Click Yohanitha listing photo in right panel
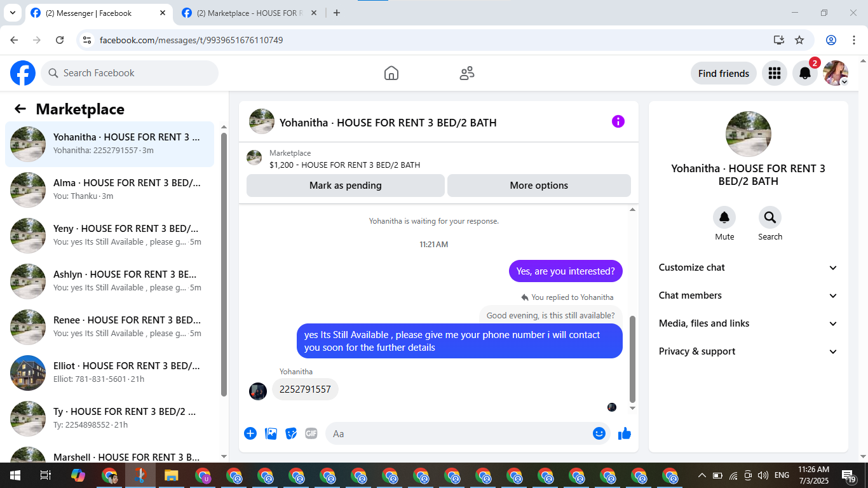The height and width of the screenshot is (488, 868). coord(749,134)
